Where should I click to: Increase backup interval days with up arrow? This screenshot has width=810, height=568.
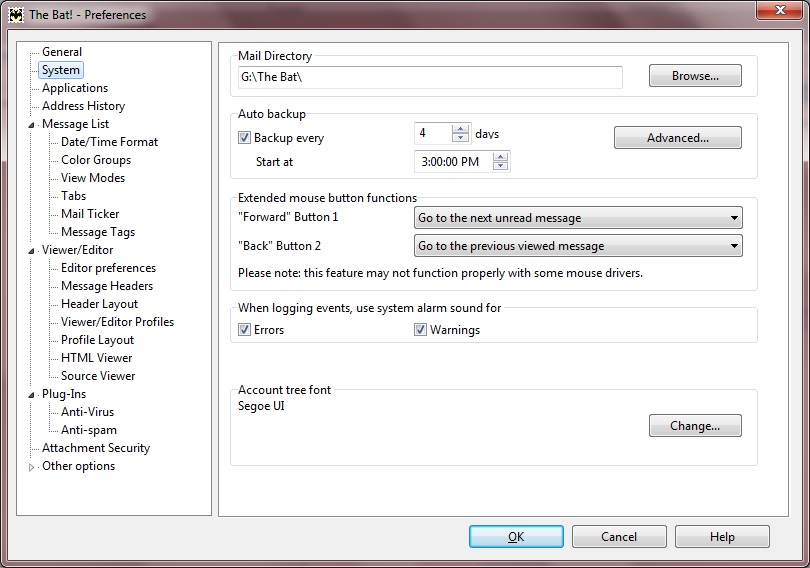tap(460, 129)
